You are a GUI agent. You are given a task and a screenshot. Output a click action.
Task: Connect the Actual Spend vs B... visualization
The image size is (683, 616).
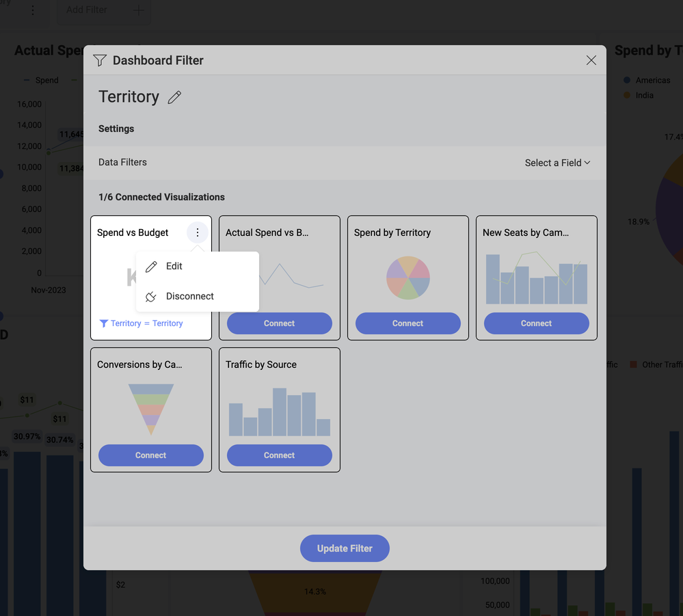tap(279, 323)
